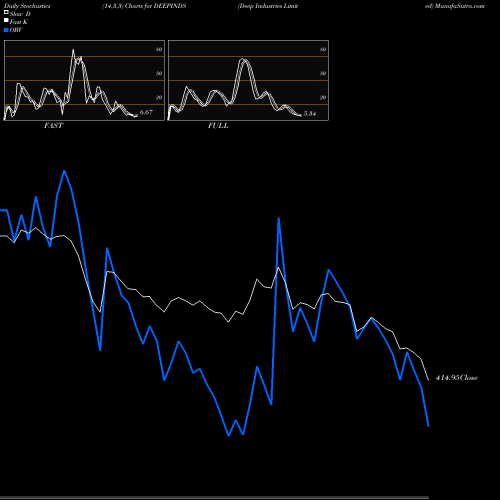500x500 pixels.
Task: Click the 50 level label in FULL chart
Action: [323, 73]
